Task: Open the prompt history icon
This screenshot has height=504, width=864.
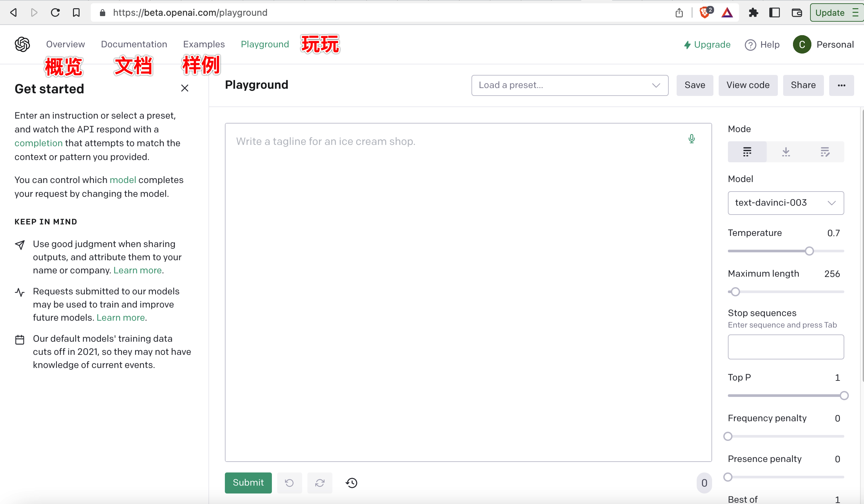Action: point(351,483)
